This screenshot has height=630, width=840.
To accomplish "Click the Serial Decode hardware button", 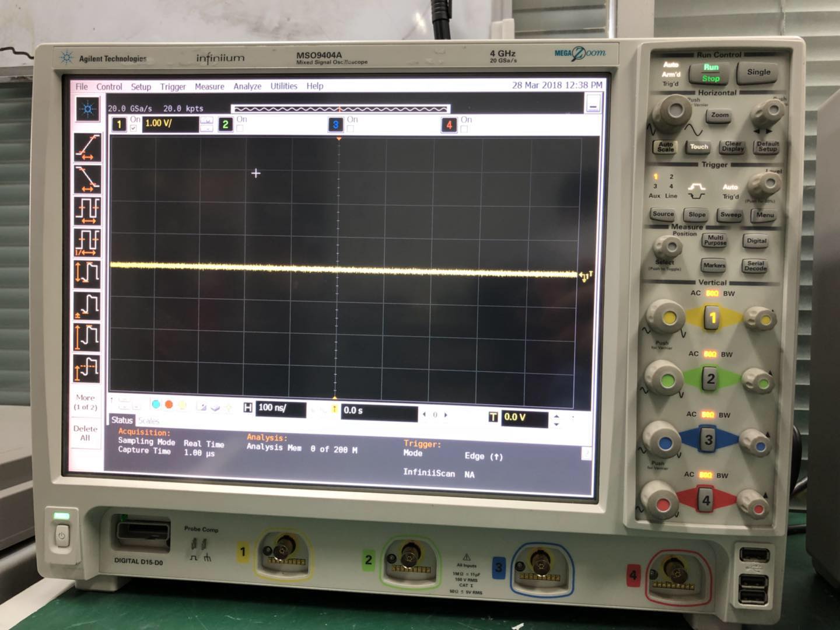I will [x=755, y=266].
